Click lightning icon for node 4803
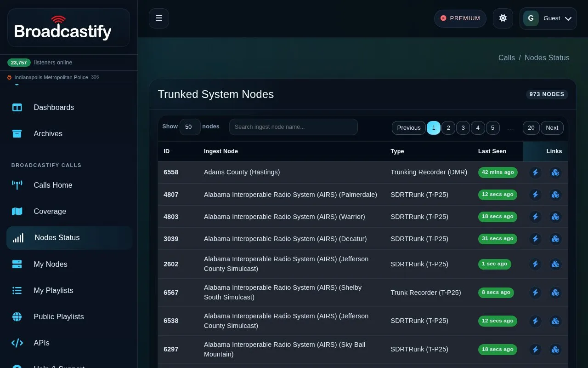Image resolution: width=588 pixels, height=368 pixels. point(535,217)
